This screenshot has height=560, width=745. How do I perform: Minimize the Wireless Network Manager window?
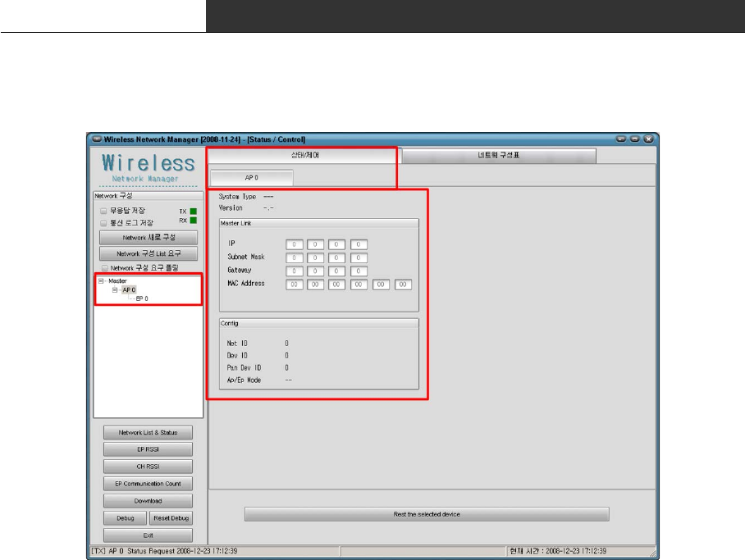(621, 139)
